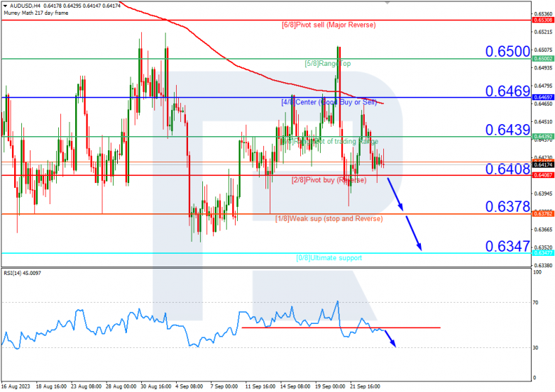Select the 11 Sep 16:00 time label

[260, 387]
